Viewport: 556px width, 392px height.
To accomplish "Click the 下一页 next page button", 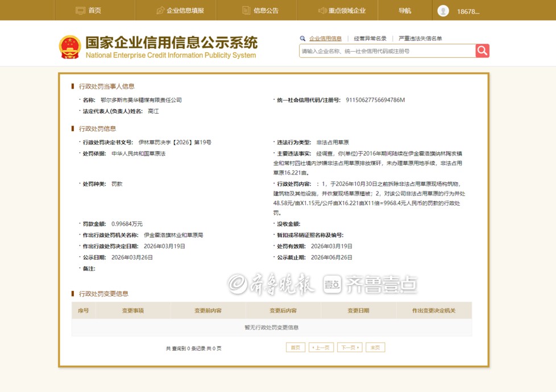I will (x=350, y=348).
